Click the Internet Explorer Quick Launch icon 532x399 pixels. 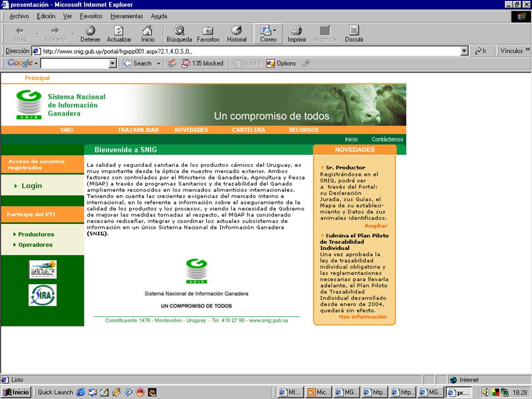click(x=81, y=392)
